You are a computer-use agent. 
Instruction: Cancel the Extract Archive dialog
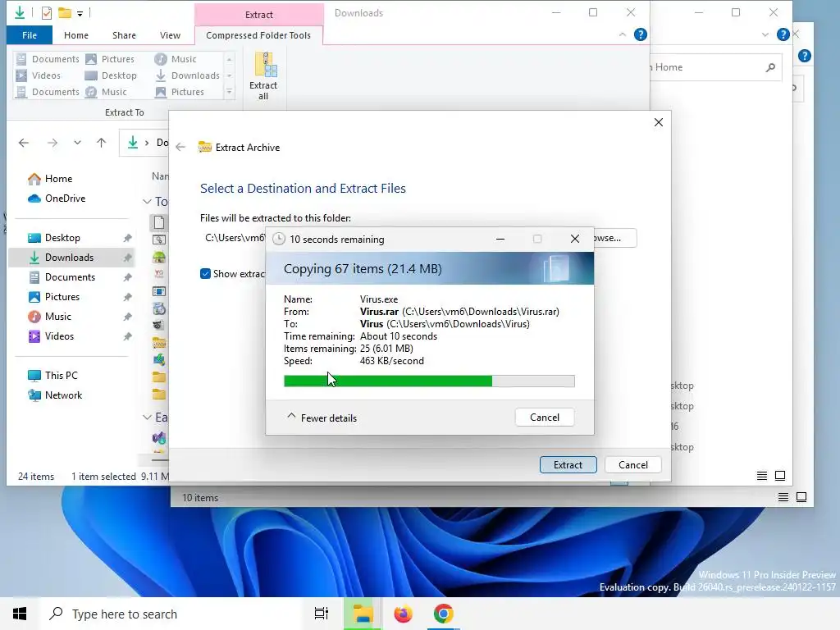(x=633, y=465)
